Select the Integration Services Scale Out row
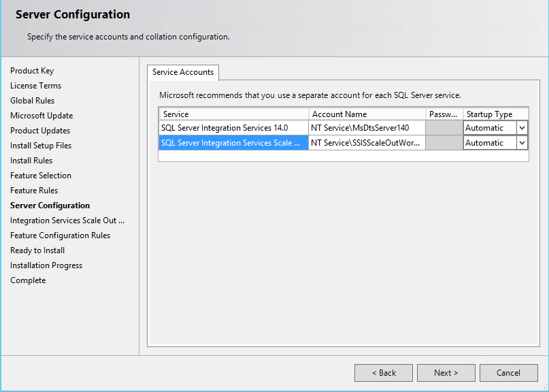The width and height of the screenshot is (549, 392). point(233,142)
